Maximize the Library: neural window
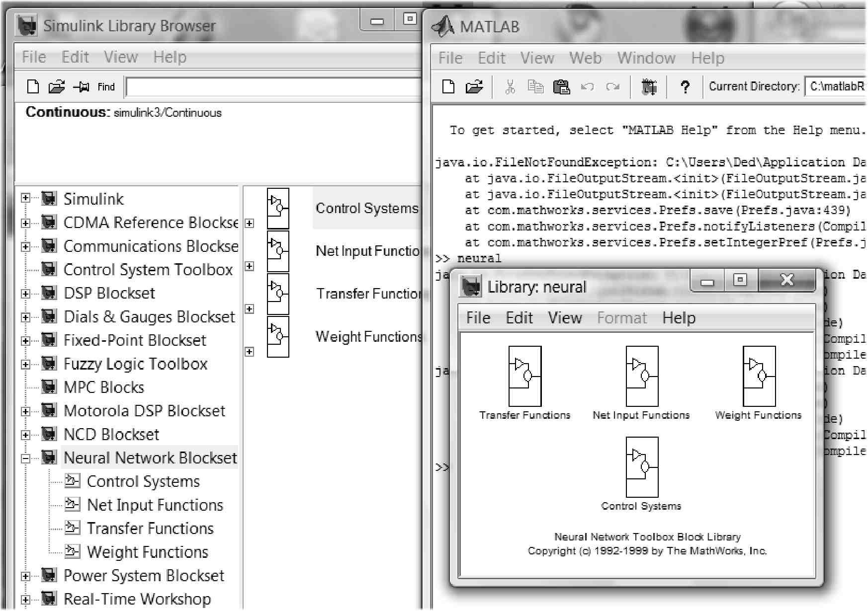 point(740,281)
